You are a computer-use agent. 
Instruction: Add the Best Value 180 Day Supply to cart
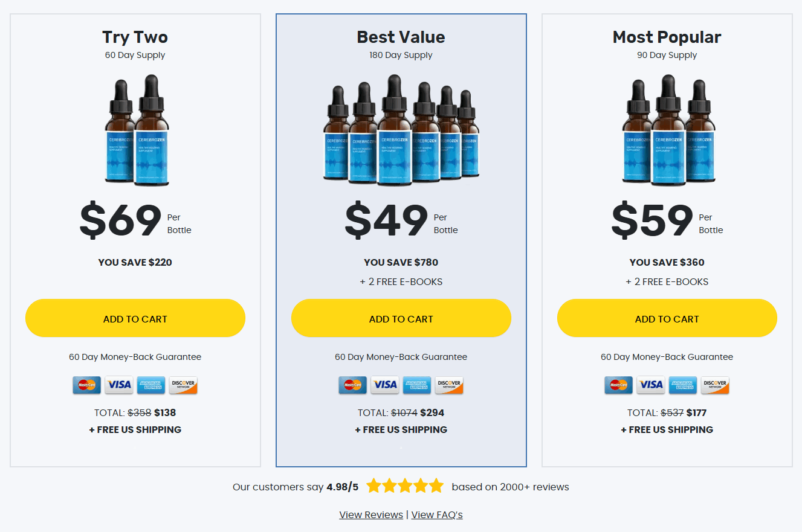pyautogui.click(x=401, y=318)
